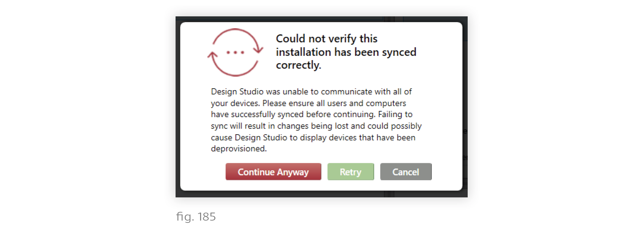644x232 pixels.
Task: Click the "have successfully synced" message line
Action: coord(312,114)
